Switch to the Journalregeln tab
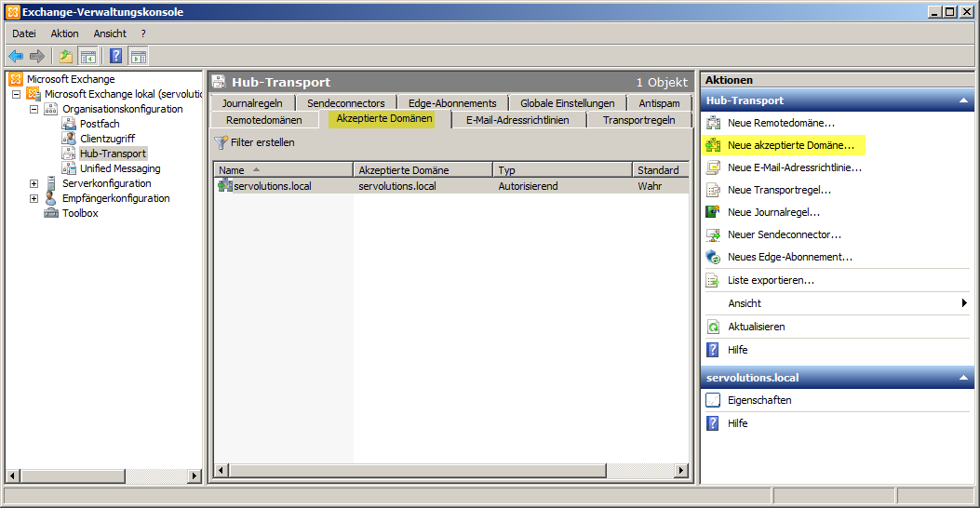 [252, 103]
